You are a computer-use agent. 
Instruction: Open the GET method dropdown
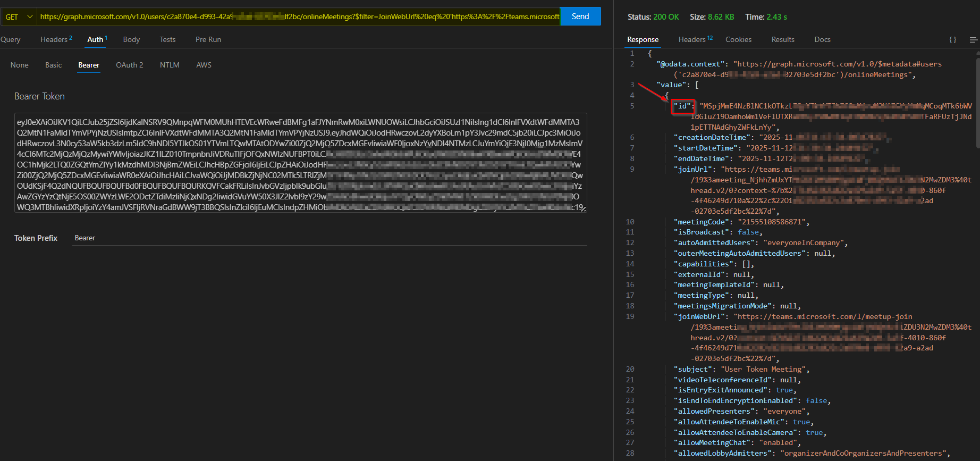pyautogui.click(x=19, y=16)
